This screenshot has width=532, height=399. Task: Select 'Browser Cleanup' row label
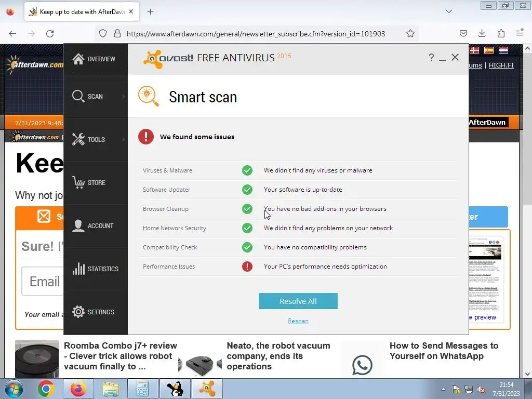[166, 209]
